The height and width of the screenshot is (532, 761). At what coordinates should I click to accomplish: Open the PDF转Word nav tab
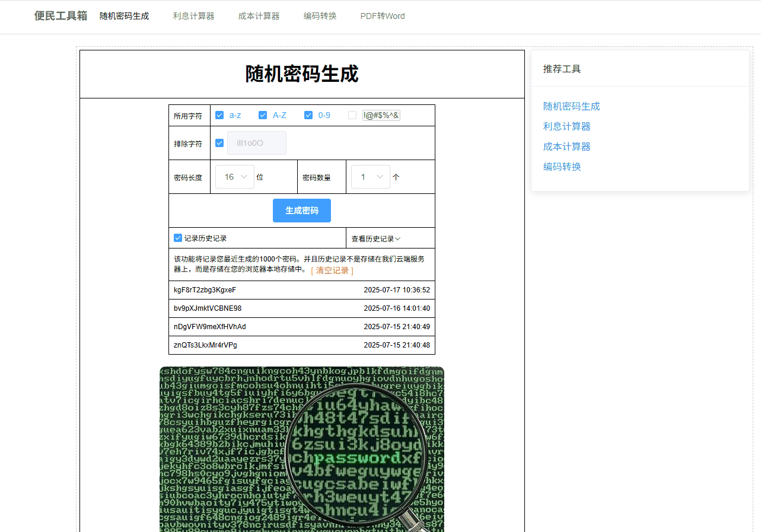tap(383, 16)
